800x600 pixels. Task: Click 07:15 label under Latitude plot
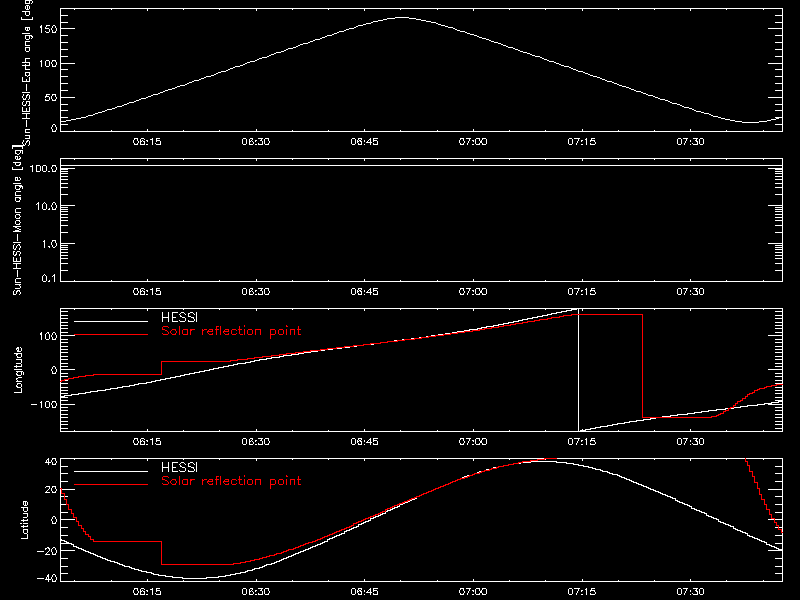click(x=582, y=591)
